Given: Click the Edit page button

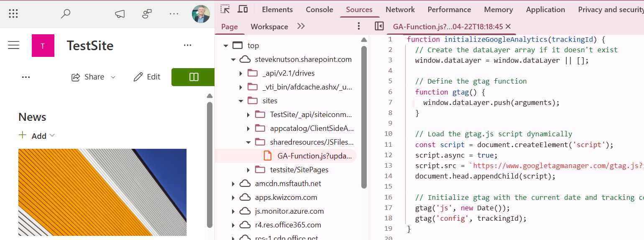Looking at the screenshot, I should click(147, 77).
